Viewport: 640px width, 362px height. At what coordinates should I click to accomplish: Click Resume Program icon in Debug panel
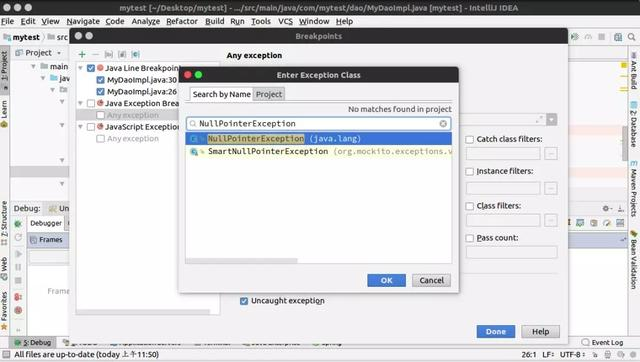coord(18,254)
